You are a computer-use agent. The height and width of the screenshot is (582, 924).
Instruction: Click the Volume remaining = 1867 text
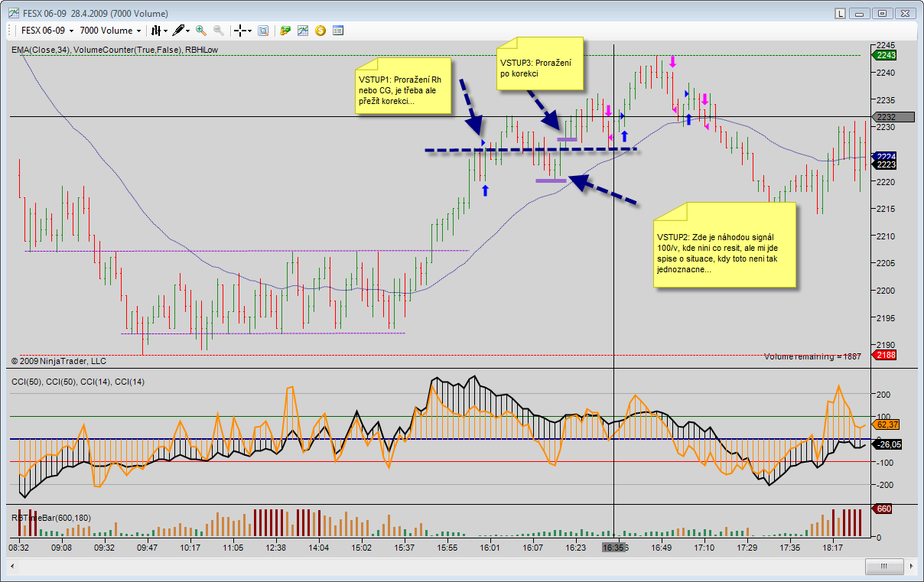[812, 356]
